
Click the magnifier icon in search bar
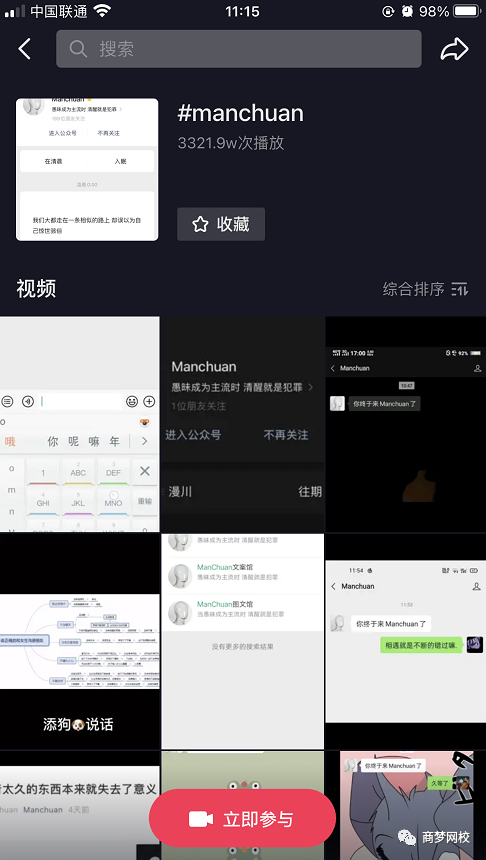(78, 49)
